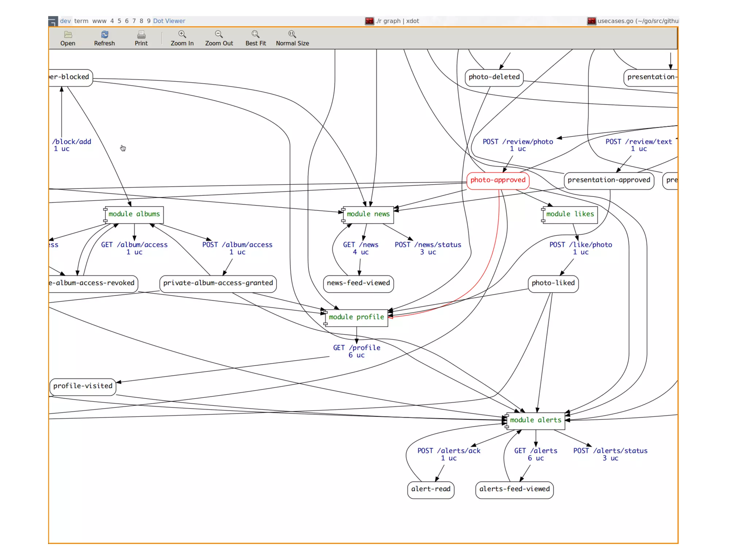Click the Zoom In magnifier icon

pyautogui.click(x=182, y=34)
